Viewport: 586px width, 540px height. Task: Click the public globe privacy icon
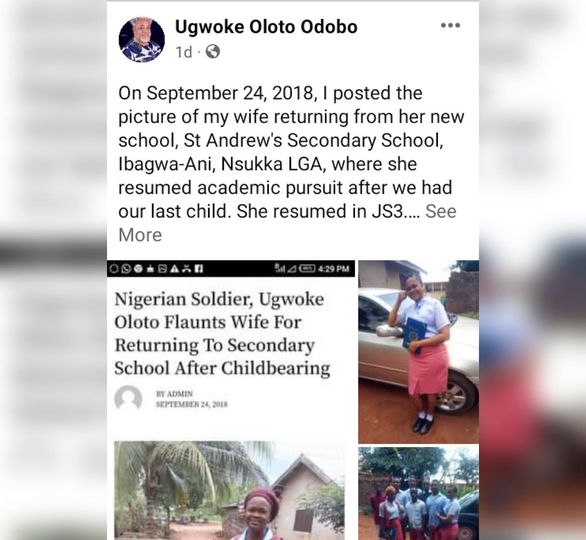point(213,52)
